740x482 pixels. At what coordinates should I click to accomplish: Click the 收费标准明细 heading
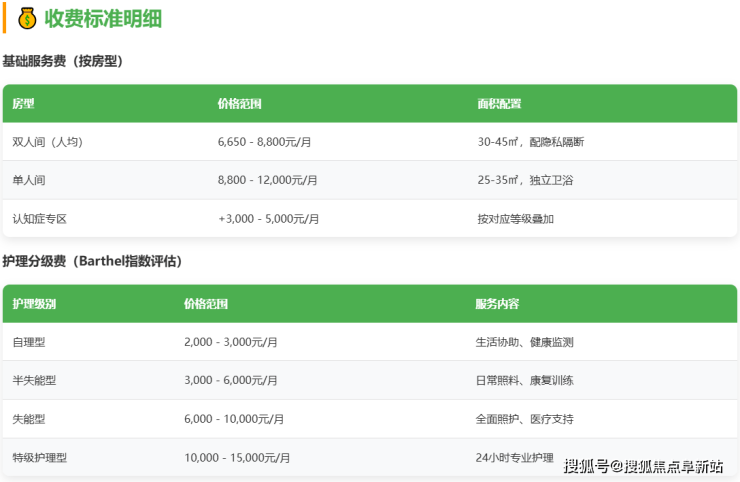tap(103, 18)
